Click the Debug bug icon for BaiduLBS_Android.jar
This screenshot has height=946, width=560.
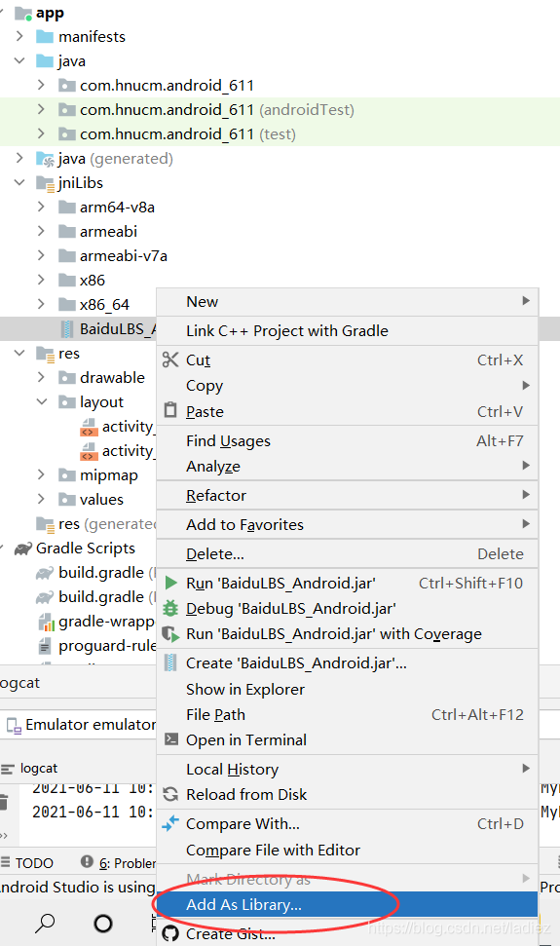click(171, 608)
